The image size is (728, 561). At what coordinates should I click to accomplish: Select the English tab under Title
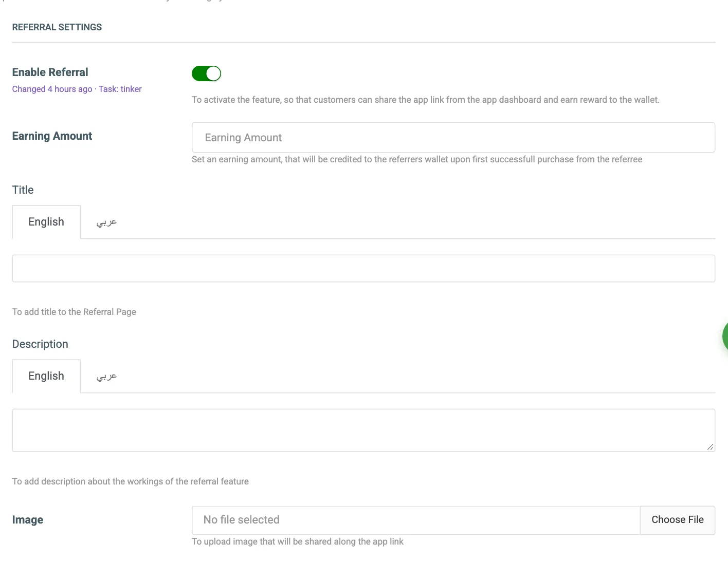(46, 222)
